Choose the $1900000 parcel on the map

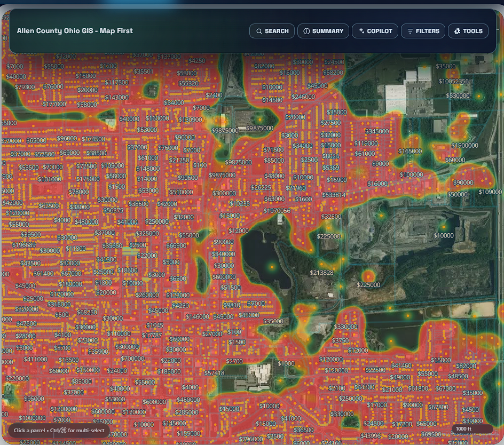464,145
